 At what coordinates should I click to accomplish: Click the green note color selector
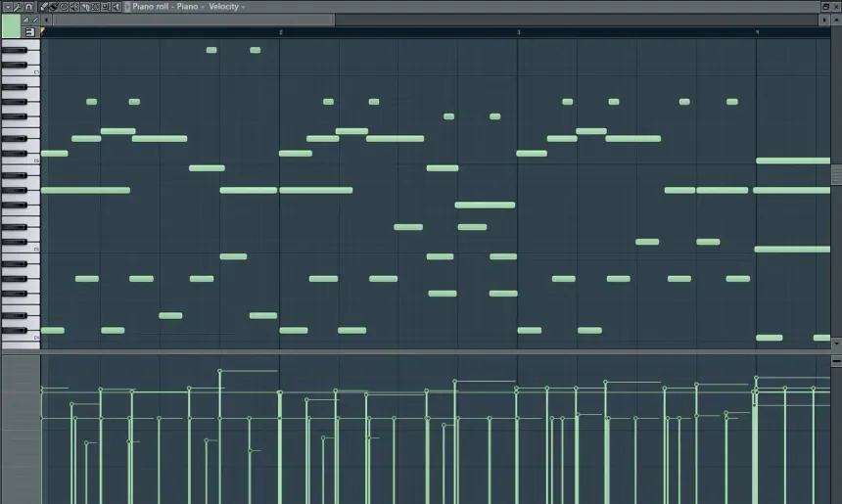click(x=11, y=26)
